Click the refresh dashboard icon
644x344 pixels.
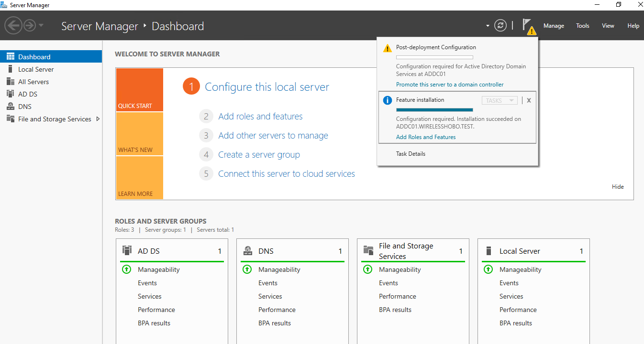pyautogui.click(x=500, y=26)
